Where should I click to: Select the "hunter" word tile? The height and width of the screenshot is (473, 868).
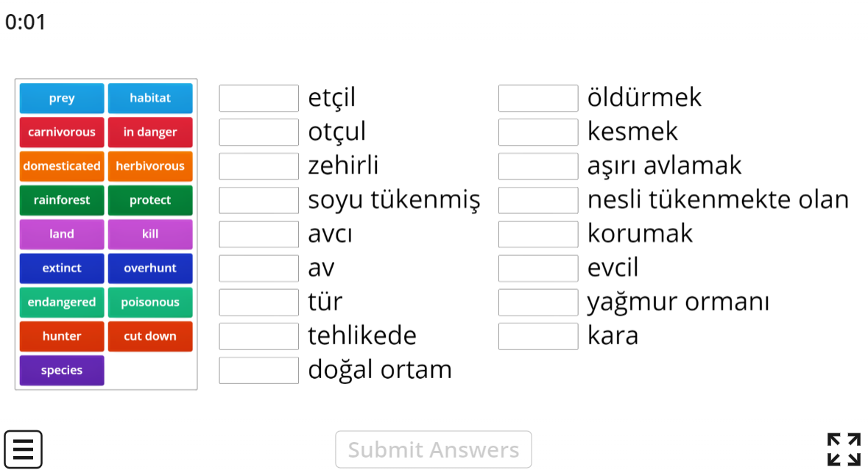pos(62,336)
